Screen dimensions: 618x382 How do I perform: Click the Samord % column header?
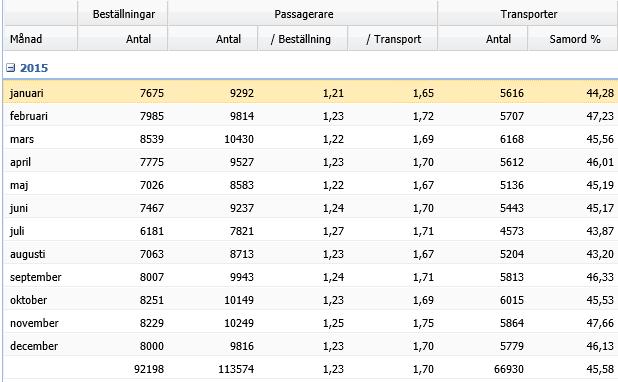click(573, 39)
